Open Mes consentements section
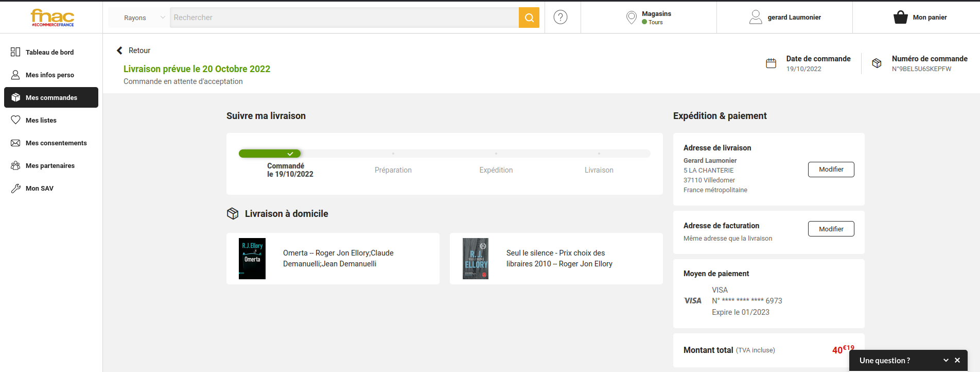Image resolution: width=980 pixels, height=372 pixels. (x=56, y=143)
